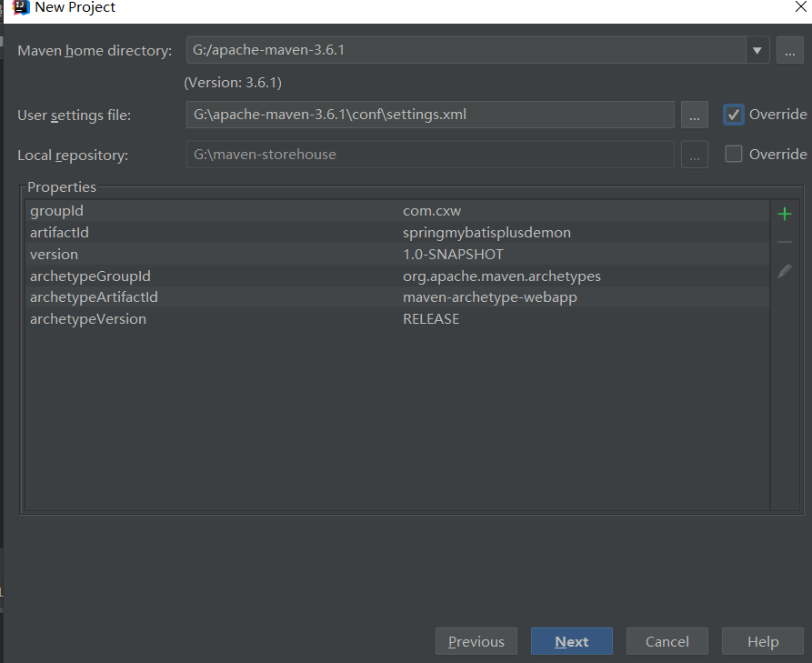Open Help for this dialog

pyautogui.click(x=763, y=641)
